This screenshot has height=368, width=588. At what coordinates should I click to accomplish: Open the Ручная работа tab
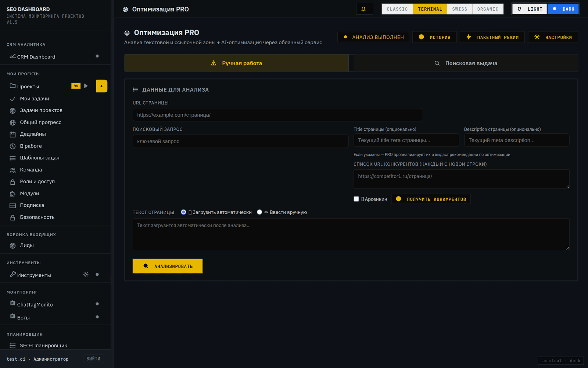coord(237,63)
